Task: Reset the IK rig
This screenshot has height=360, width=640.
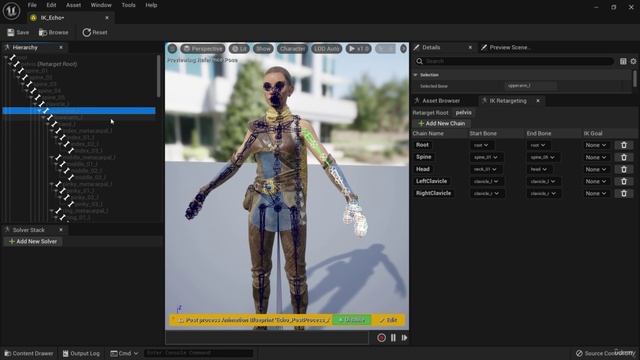Action: pyautogui.click(x=95, y=32)
